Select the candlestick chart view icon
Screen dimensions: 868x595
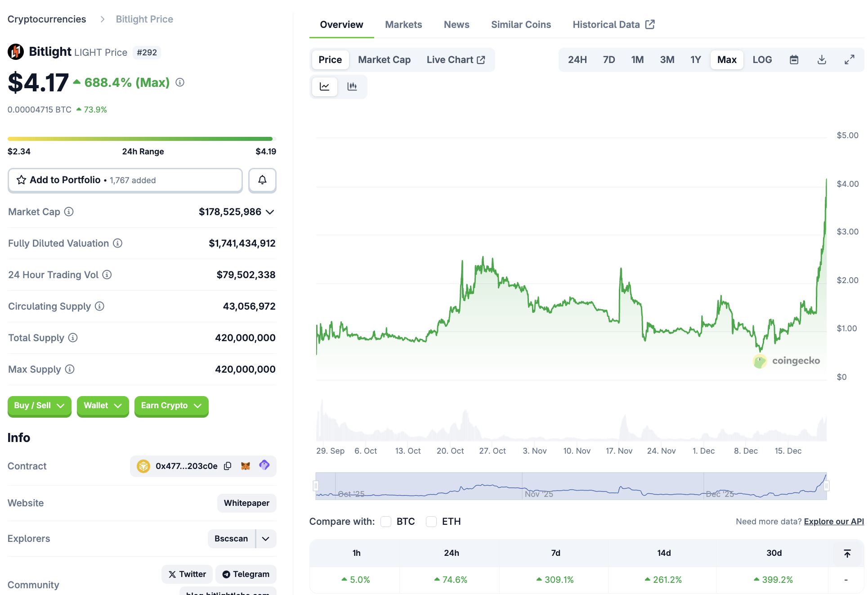352,86
